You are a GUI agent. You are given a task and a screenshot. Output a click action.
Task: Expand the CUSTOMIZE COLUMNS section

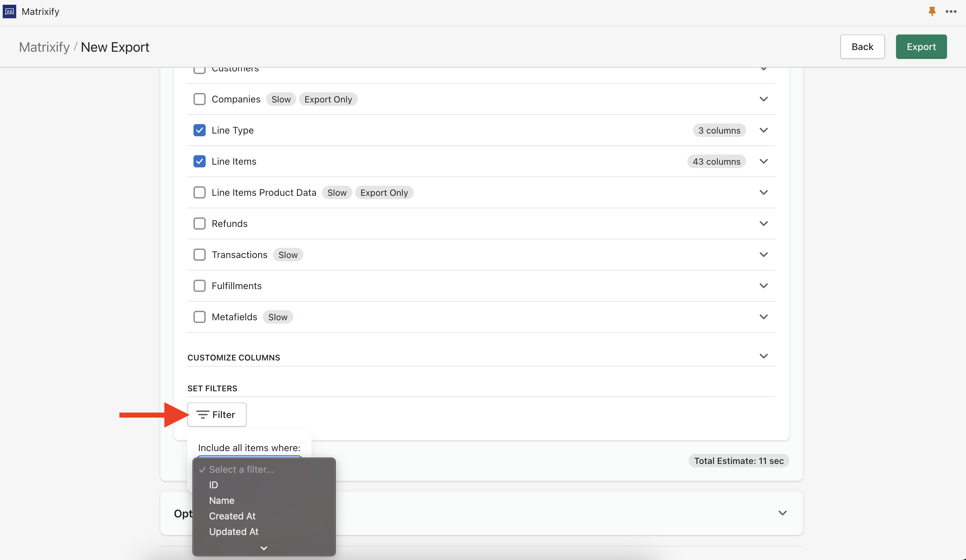(x=764, y=356)
